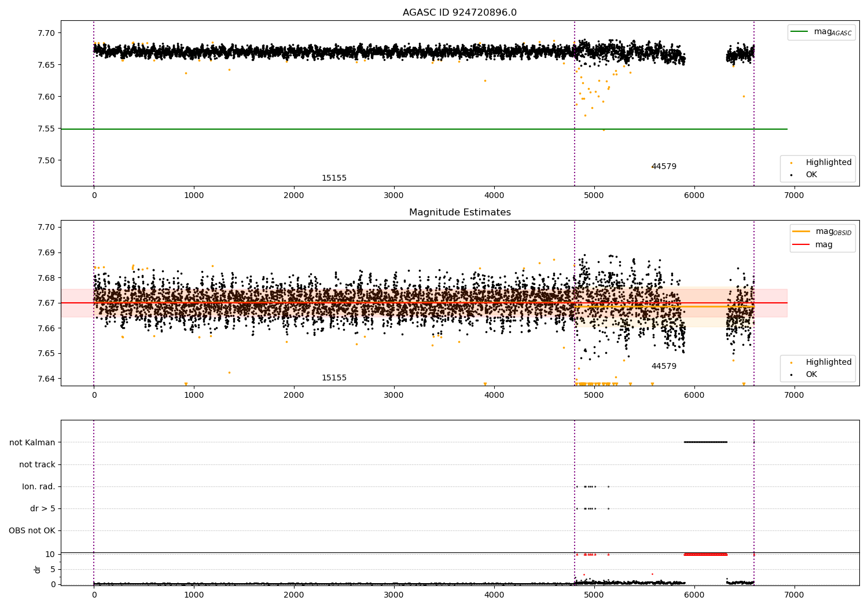Click the 7.55 y-tick label in the top plot
The height and width of the screenshot is (608, 868).
[x=46, y=129]
